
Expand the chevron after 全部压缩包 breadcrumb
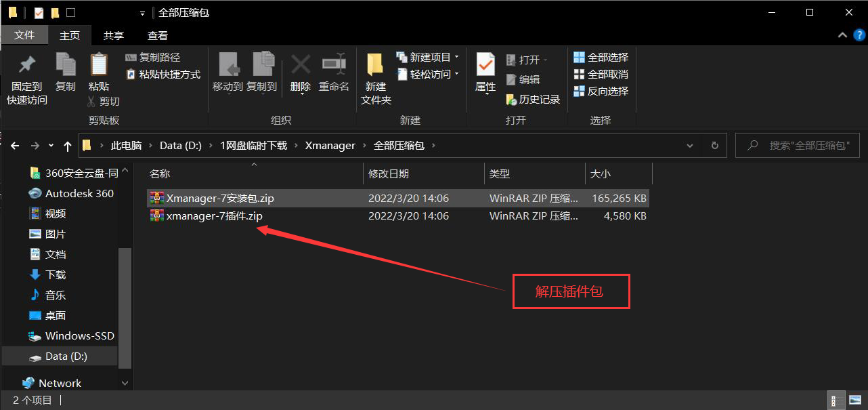point(433,146)
